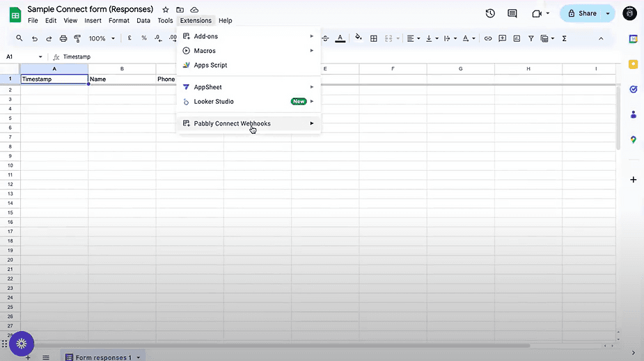This screenshot has width=644, height=361.
Task: Choose Apps Script from the menu
Action: coord(249,65)
